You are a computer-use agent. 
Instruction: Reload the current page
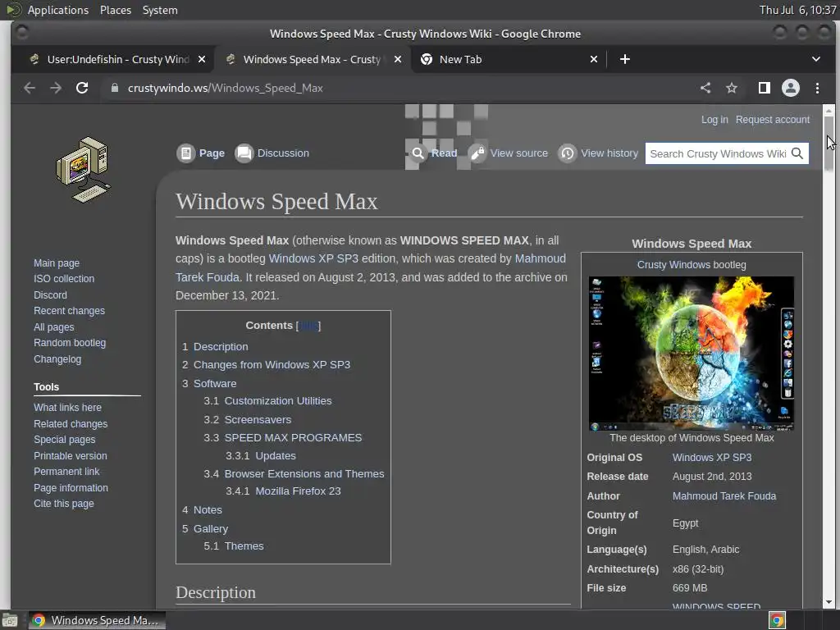[82, 88]
